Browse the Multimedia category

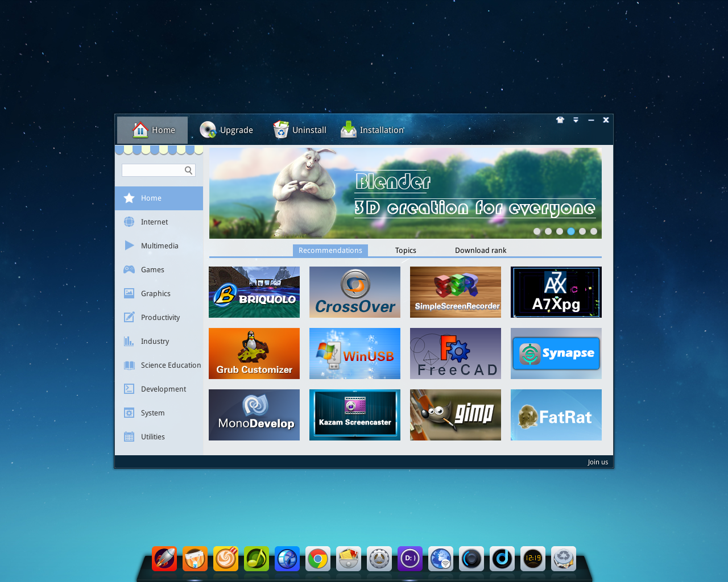click(159, 246)
